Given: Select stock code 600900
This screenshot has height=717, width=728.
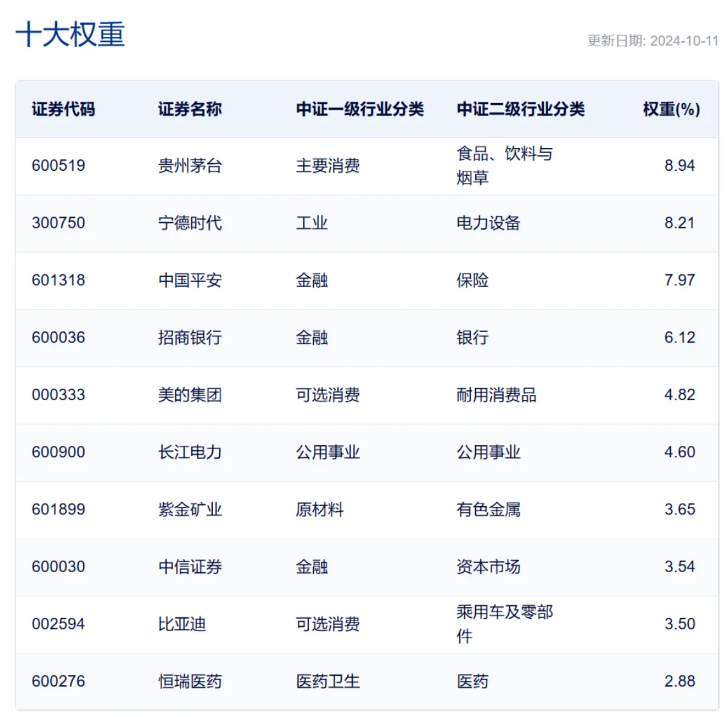Looking at the screenshot, I should pos(58,452).
